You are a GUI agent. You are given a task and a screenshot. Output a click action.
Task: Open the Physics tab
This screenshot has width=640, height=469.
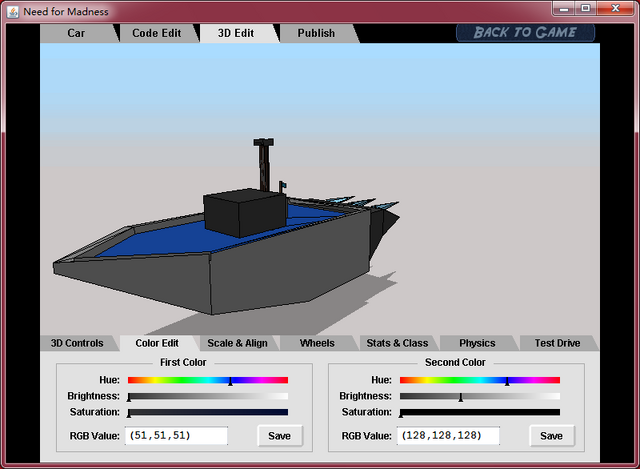pyautogui.click(x=477, y=343)
